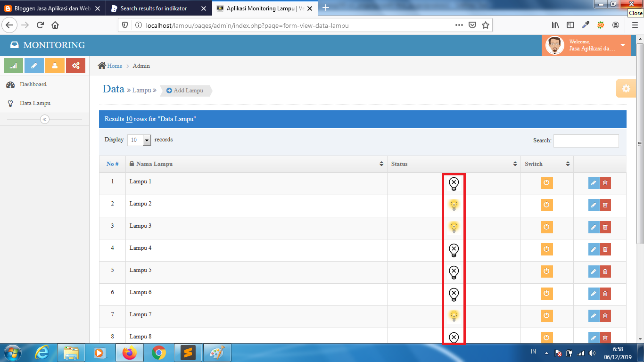Sort the Status column using its sort arrows
The image size is (644, 362).
coord(514,164)
